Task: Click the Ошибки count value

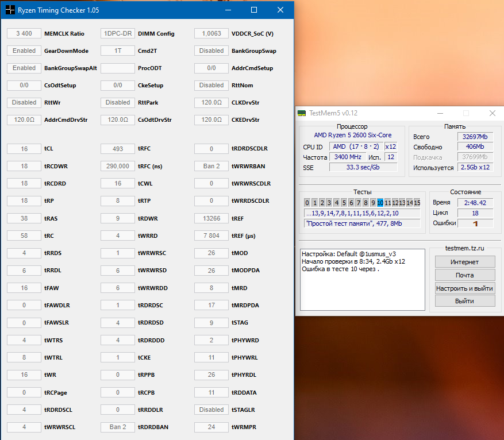Action: 475,223
